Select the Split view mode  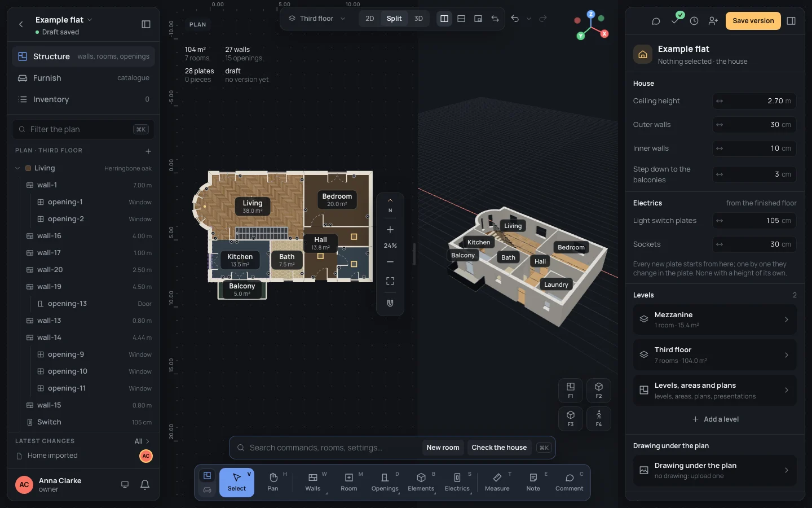(x=394, y=19)
